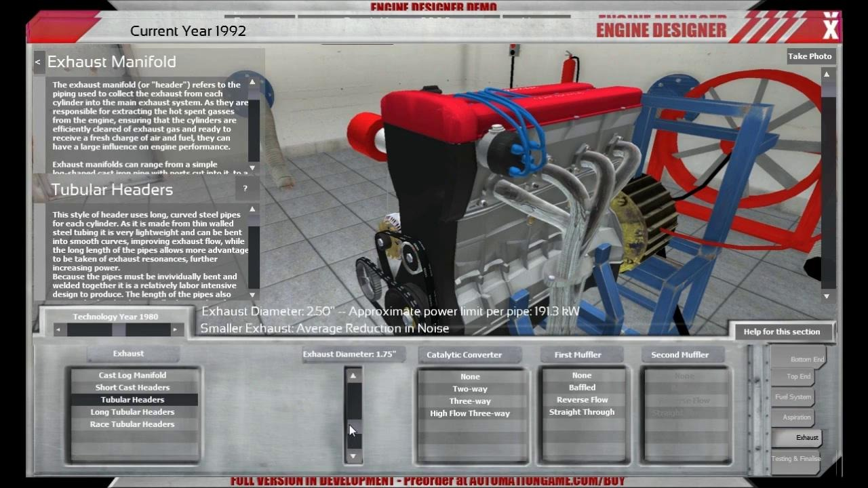Decrease exhaust diameter with down arrow
Screen dimensions: 868x488
pyautogui.click(x=353, y=456)
